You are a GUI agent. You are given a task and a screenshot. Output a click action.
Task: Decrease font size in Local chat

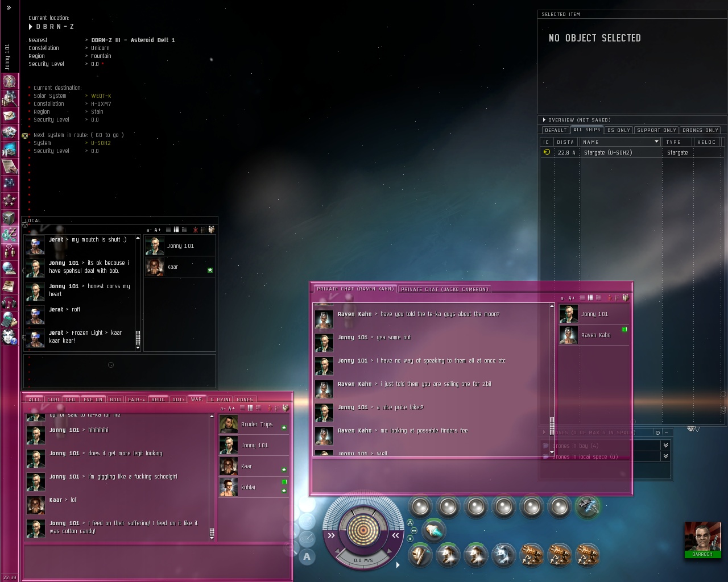tap(148, 230)
